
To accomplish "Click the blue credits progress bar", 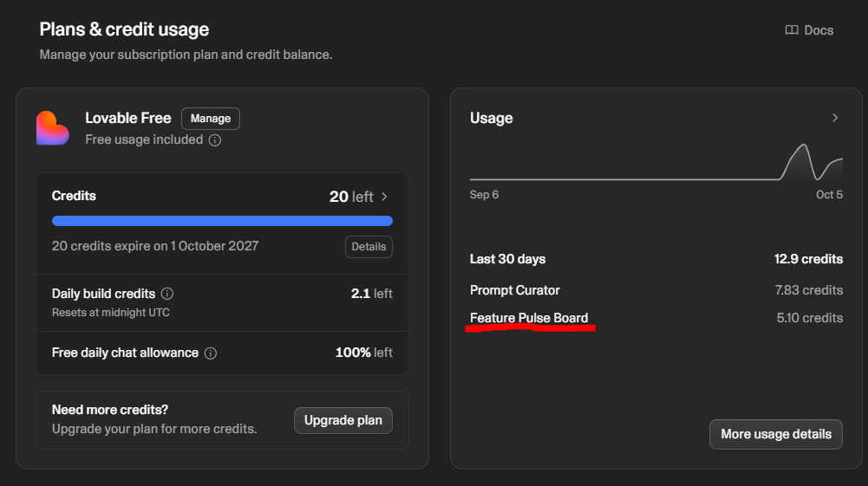I will coord(222,221).
